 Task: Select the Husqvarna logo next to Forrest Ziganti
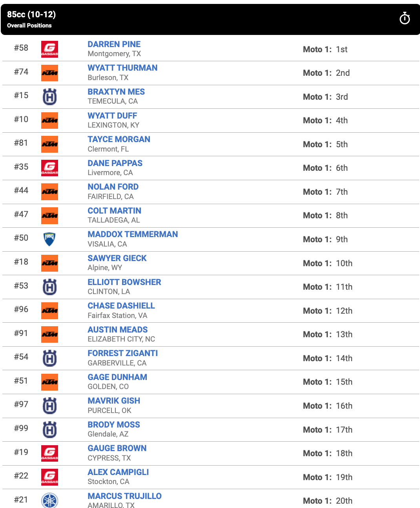(49, 358)
